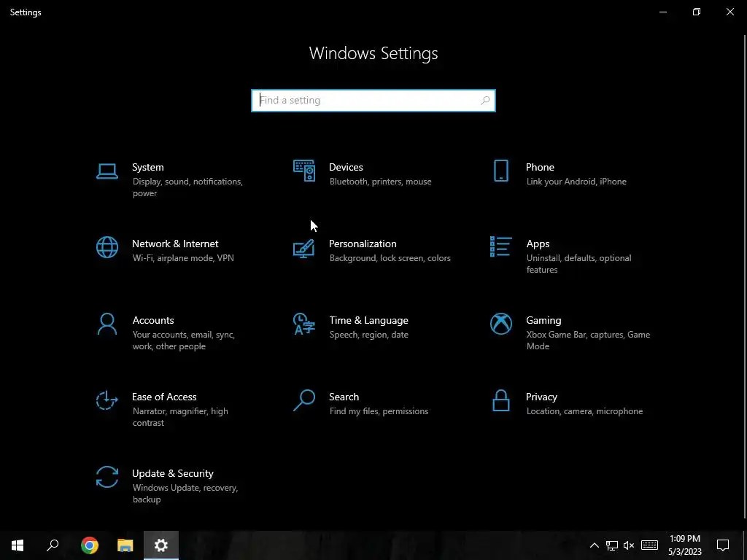
Task: Open File Explorer from taskbar
Action: (125, 545)
